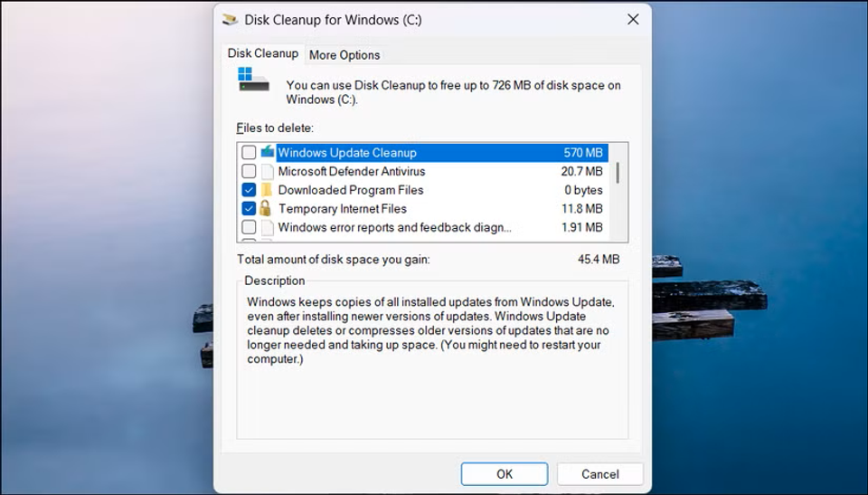Click the Total amount of disk space label
This screenshot has height=495, width=868.
[334, 259]
